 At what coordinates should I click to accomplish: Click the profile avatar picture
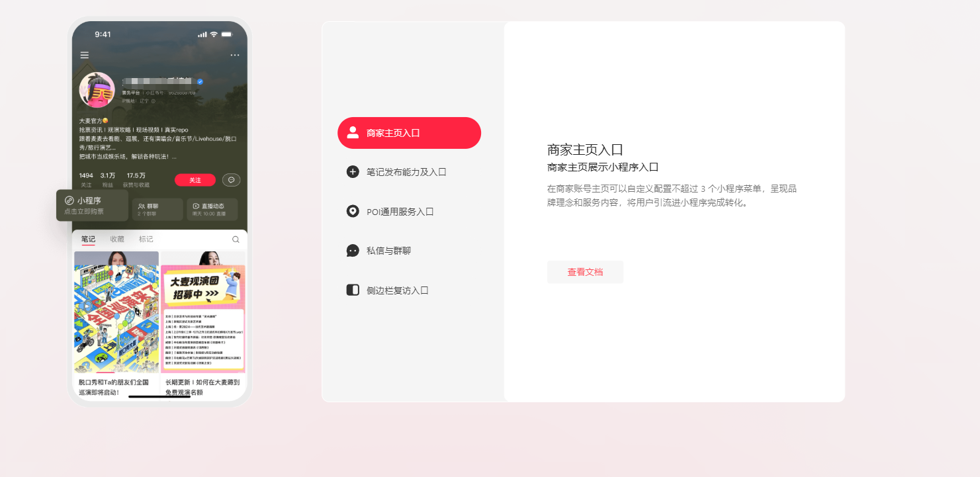click(97, 89)
